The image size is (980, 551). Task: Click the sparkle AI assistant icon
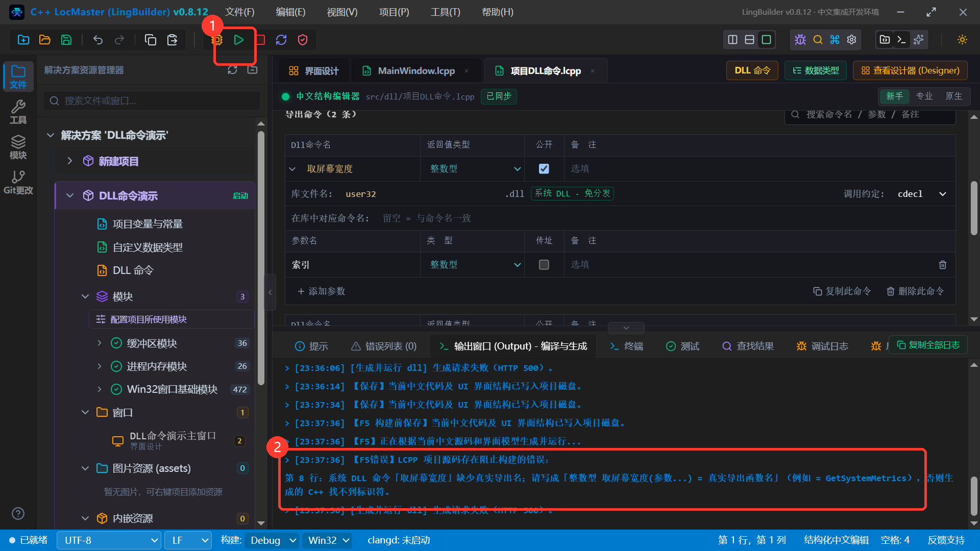[x=919, y=40]
